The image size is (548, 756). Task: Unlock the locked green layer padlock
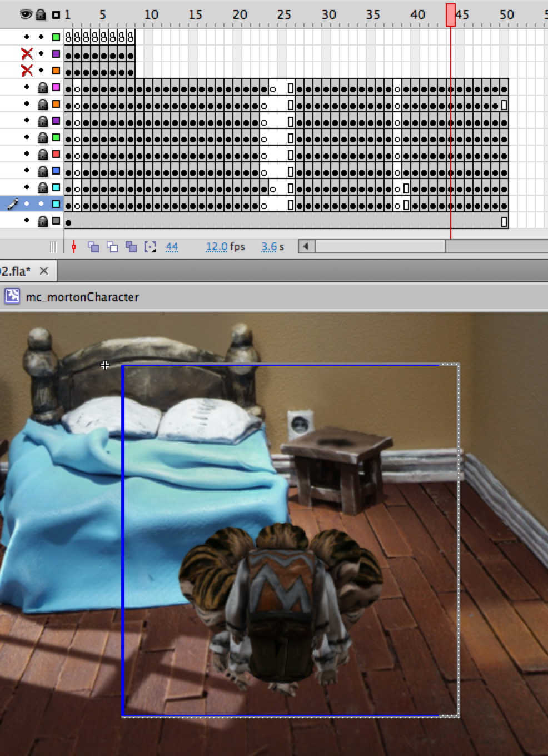(x=42, y=138)
